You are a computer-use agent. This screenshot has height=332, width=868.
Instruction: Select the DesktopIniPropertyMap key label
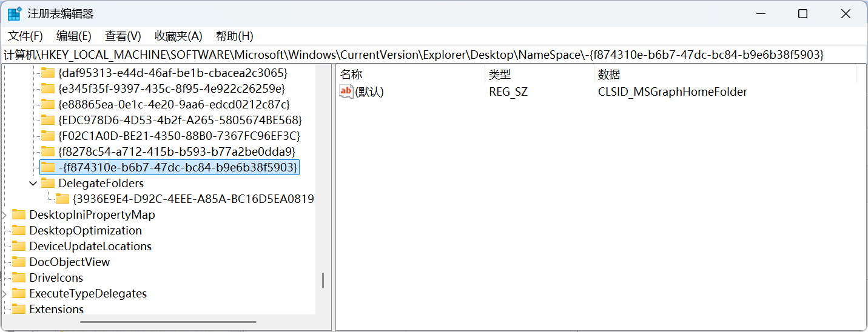click(x=92, y=214)
